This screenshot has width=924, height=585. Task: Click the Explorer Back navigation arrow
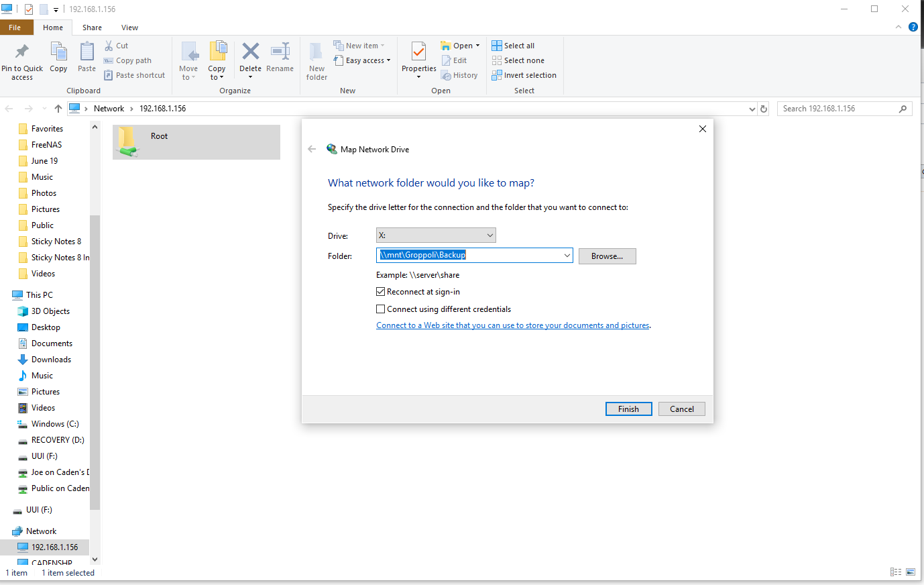tap(9, 109)
